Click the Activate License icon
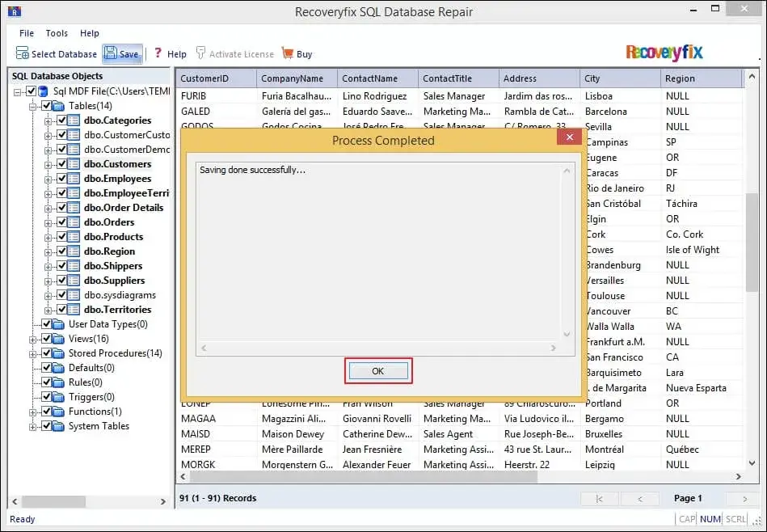The height and width of the screenshot is (532, 767). pos(200,53)
